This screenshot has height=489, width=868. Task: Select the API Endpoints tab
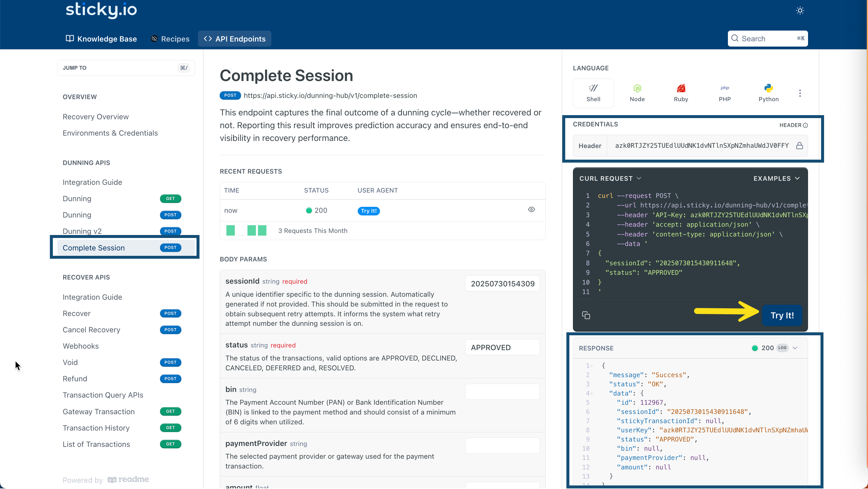235,39
